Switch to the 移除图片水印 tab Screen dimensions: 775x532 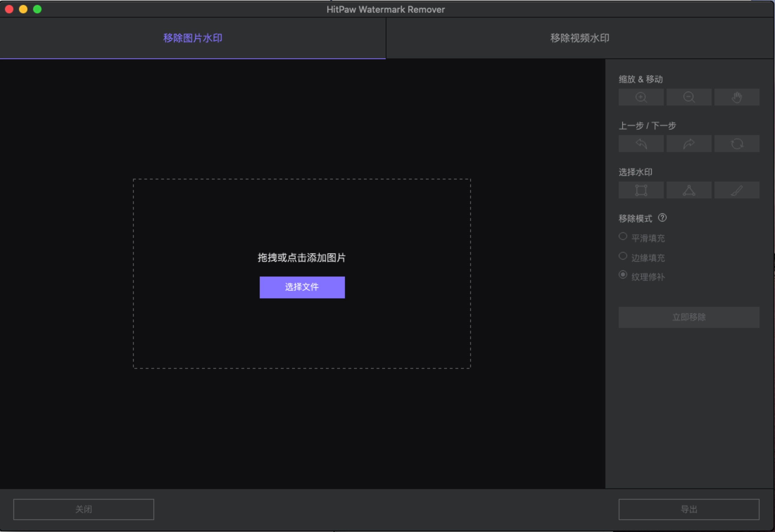point(193,38)
